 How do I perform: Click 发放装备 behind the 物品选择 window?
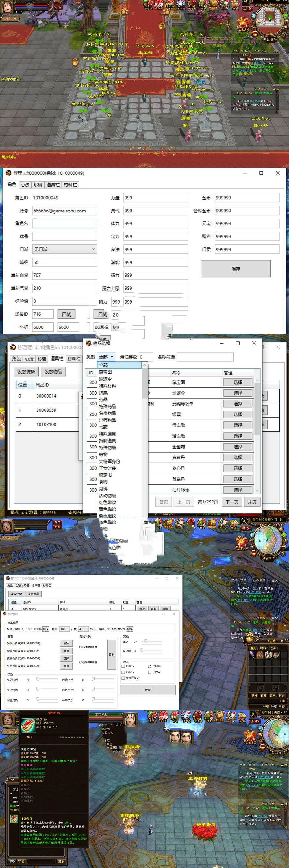pos(26,372)
